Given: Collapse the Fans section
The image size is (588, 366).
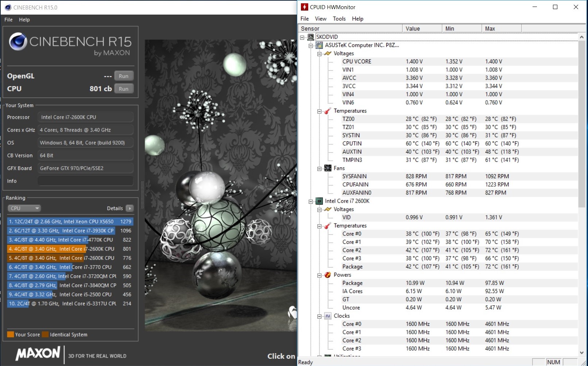Looking at the screenshot, I should 319,168.
